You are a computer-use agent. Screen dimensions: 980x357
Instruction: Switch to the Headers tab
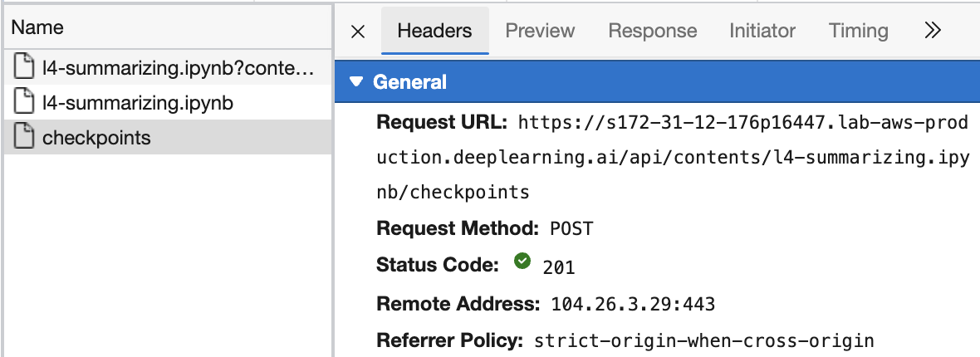point(434,32)
